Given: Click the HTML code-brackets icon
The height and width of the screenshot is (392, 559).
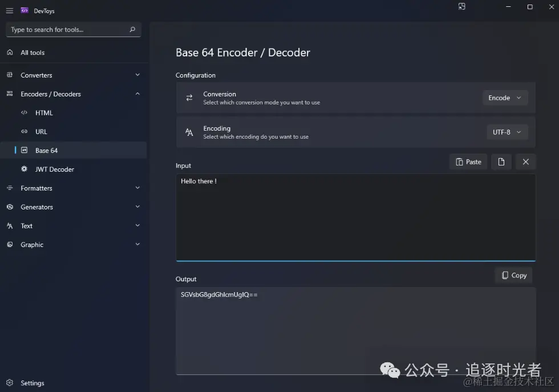Looking at the screenshot, I should (x=24, y=113).
